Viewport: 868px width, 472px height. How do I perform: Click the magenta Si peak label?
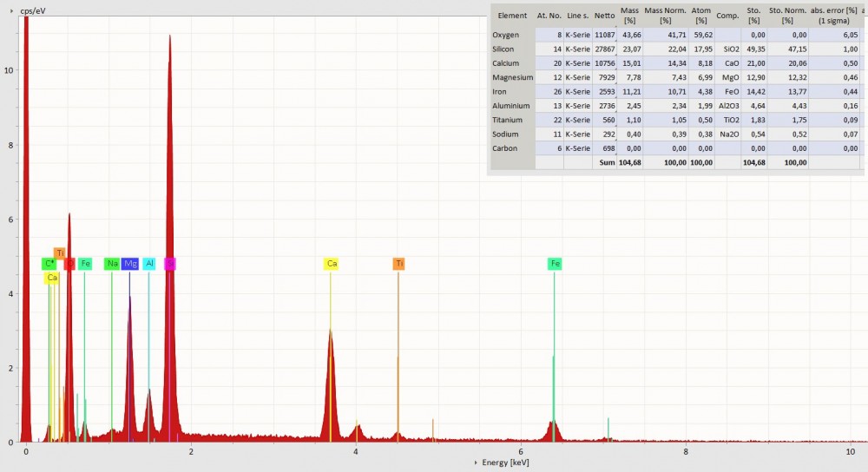170,264
